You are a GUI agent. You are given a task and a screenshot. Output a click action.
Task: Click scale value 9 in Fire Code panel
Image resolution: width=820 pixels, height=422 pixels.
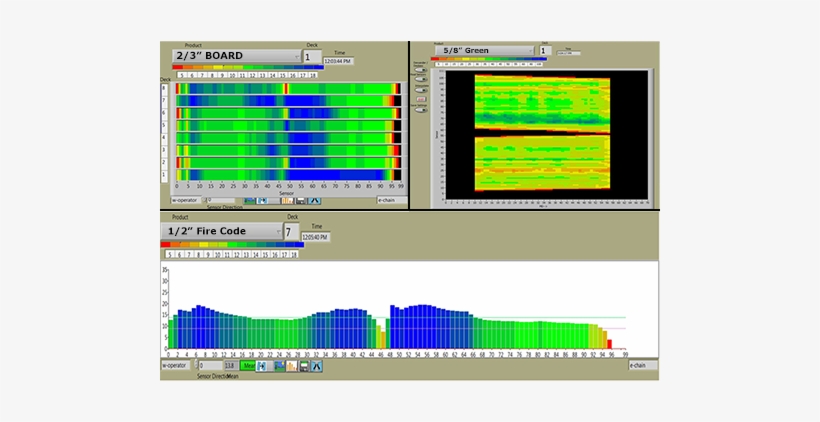pos(208,254)
